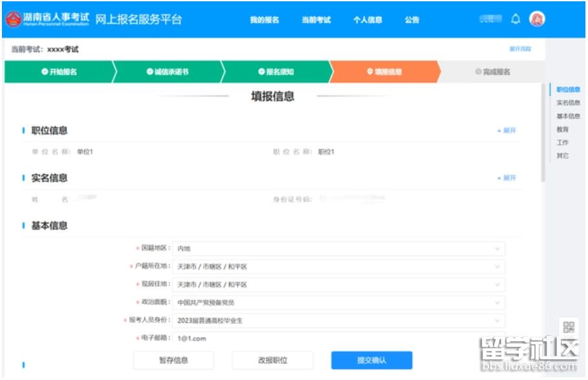This screenshot has height=380, width=588.
Task: Open the 国籍地区 dropdown
Action: click(338, 249)
